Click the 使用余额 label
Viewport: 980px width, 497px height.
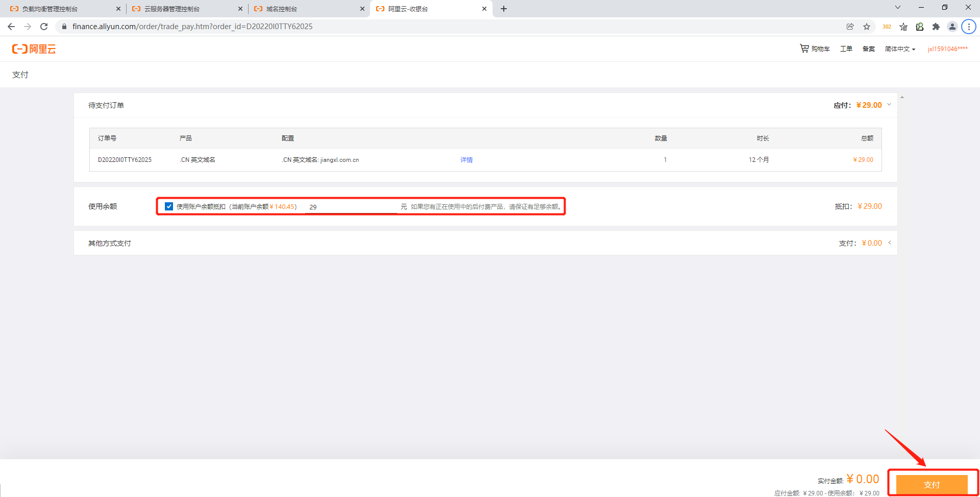point(103,206)
